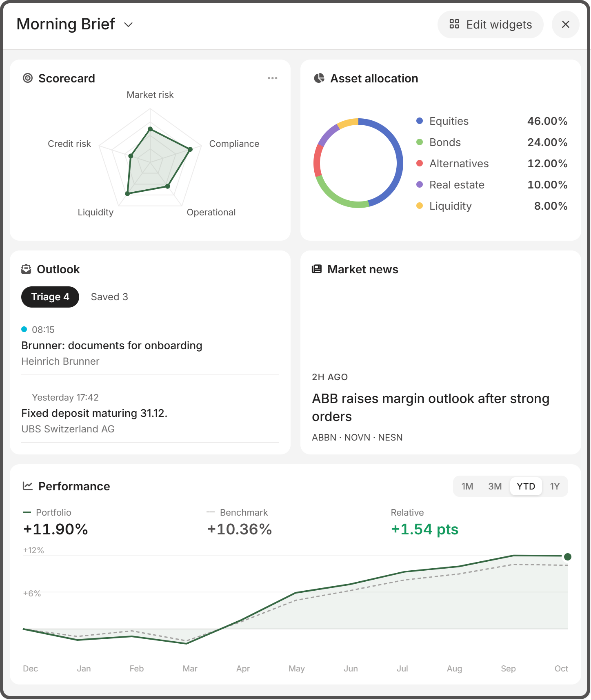
Task: Select the YTD performance range
Action: [x=526, y=486]
